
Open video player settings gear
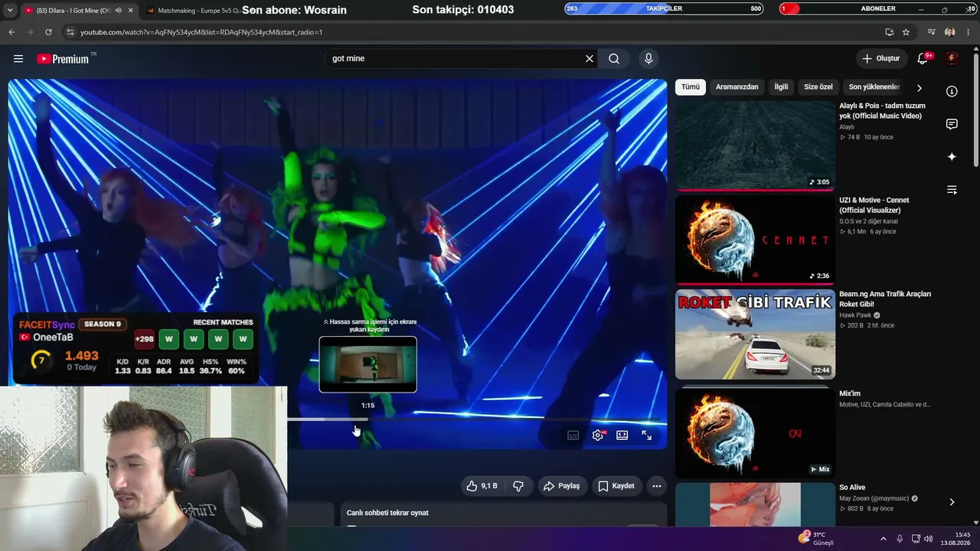[x=598, y=435]
